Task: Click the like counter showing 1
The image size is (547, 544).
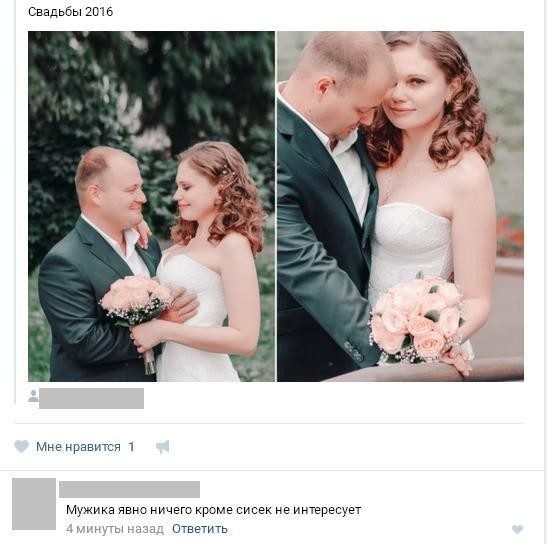Action: pyautogui.click(x=131, y=447)
